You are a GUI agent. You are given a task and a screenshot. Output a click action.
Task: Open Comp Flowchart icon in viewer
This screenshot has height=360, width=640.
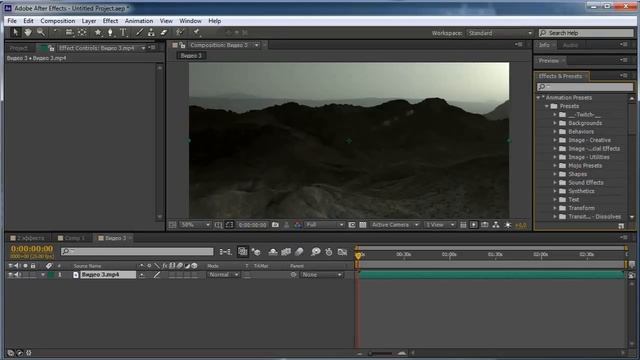(x=496, y=224)
